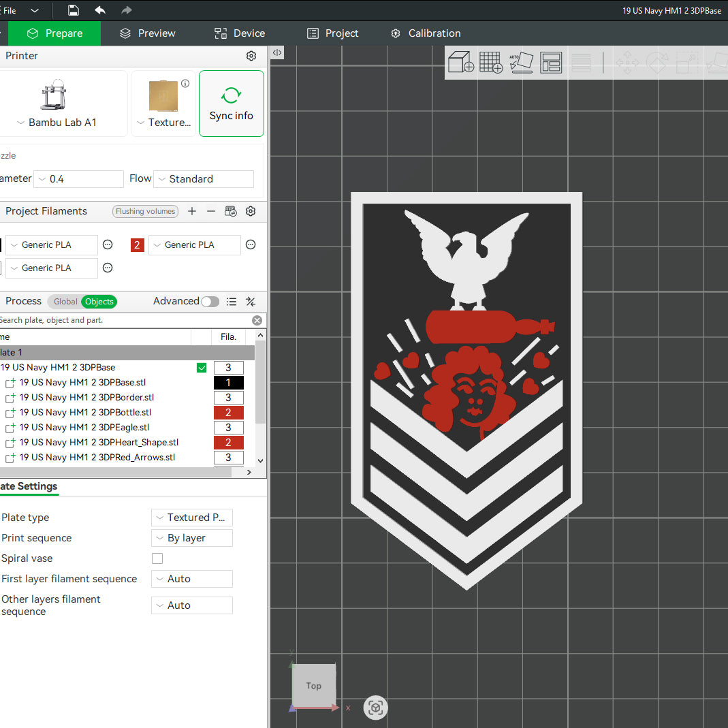
Task: Collapse the sidebar with the arrow handle
Action: (x=277, y=52)
